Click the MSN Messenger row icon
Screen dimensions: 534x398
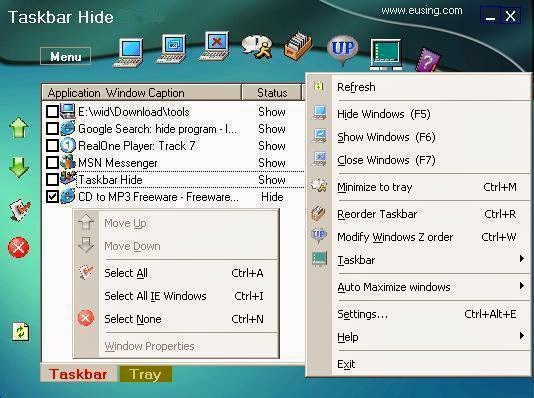(68, 162)
